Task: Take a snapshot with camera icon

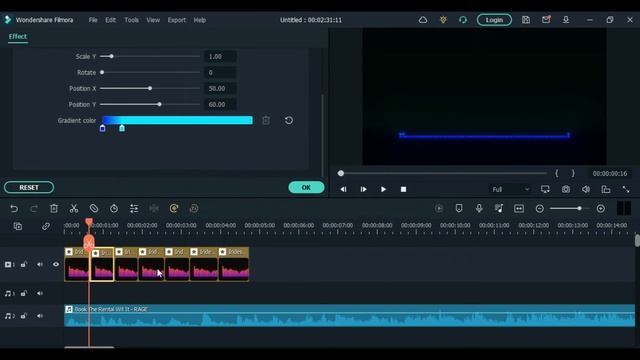Action: coord(566,189)
